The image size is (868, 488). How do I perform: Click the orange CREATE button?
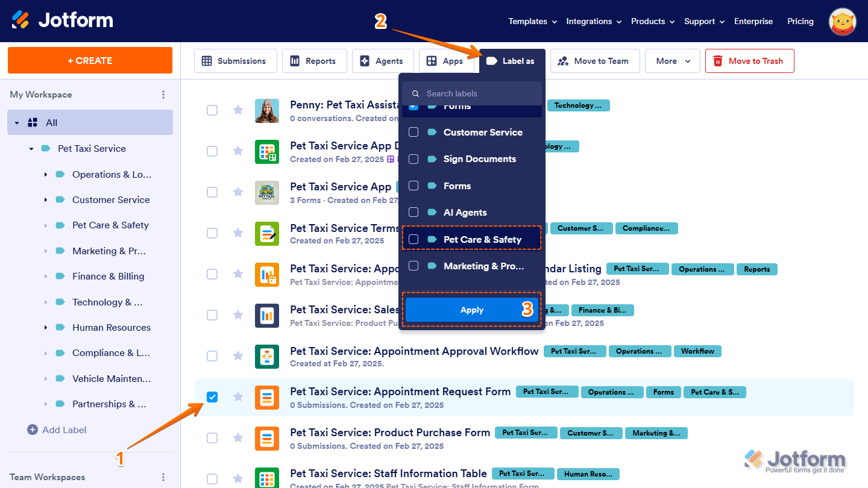pyautogui.click(x=90, y=60)
